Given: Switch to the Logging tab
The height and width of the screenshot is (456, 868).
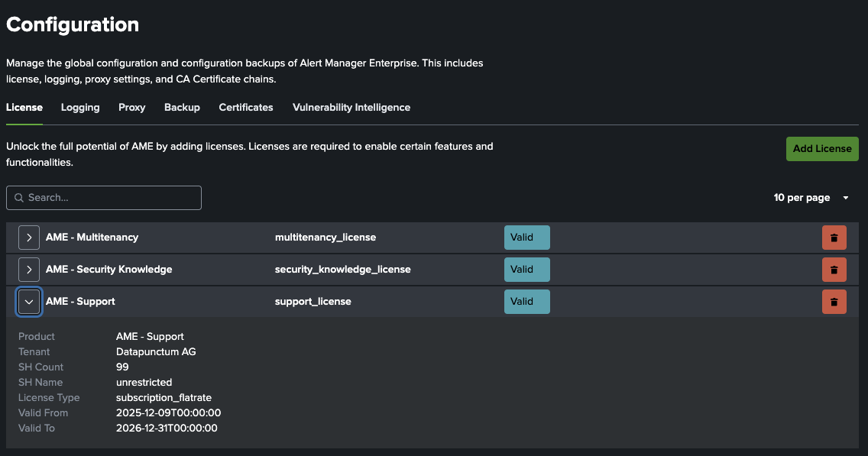Looking at the screenshot, I should [79, 107].
